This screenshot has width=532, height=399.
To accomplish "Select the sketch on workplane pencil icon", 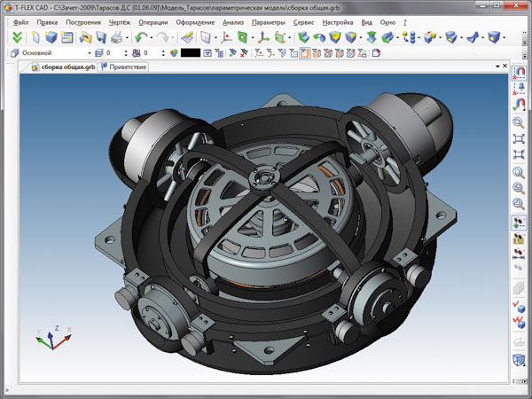I will click(x=187, y=37).
